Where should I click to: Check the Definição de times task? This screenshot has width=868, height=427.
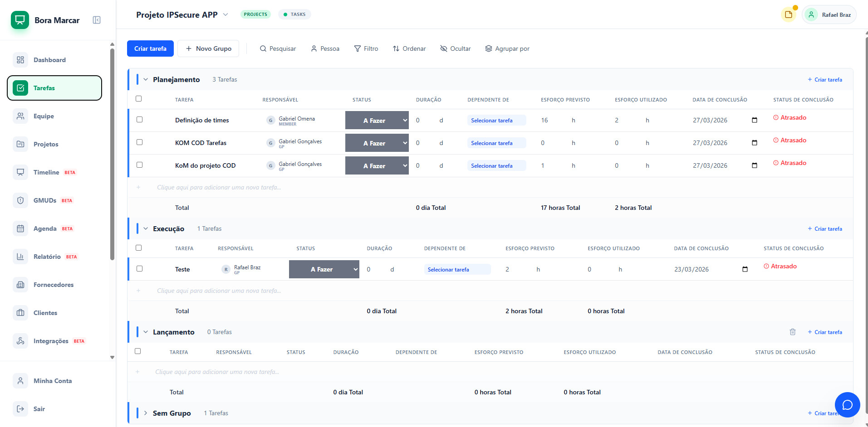click(139, 120)
